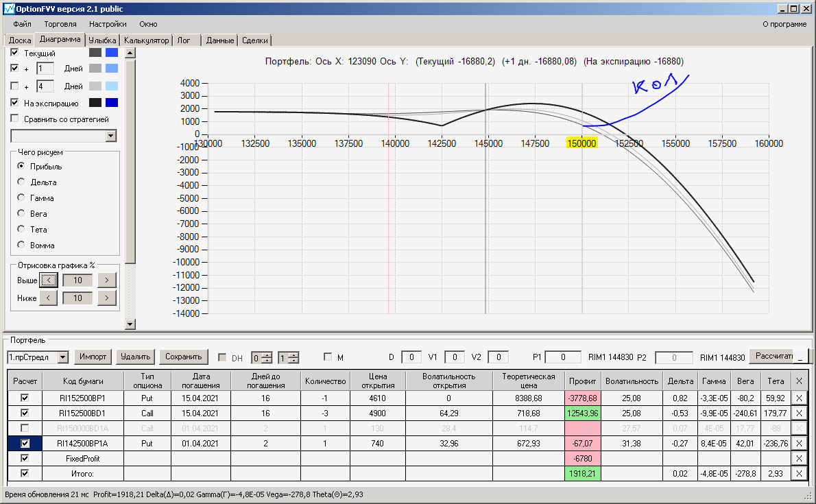
Task: Select the Тета radio button
Action: pos(21,228)
